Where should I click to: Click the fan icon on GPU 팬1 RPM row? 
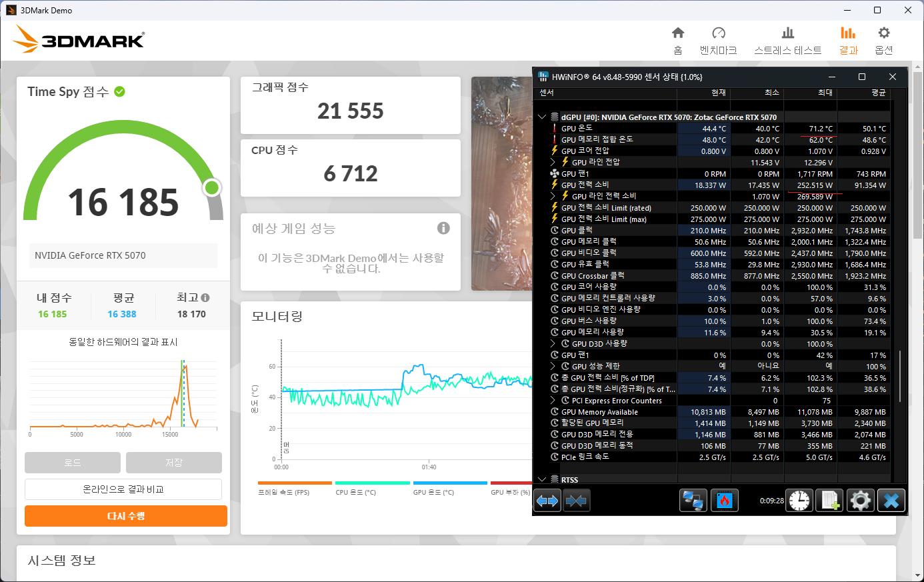pos(555,174)
